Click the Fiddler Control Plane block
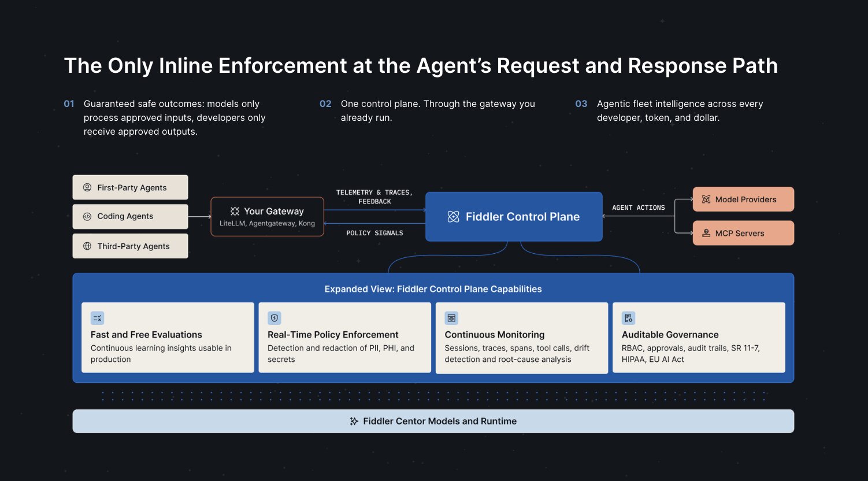The height and width of the screenshot is (481, 868). point(514,217)
